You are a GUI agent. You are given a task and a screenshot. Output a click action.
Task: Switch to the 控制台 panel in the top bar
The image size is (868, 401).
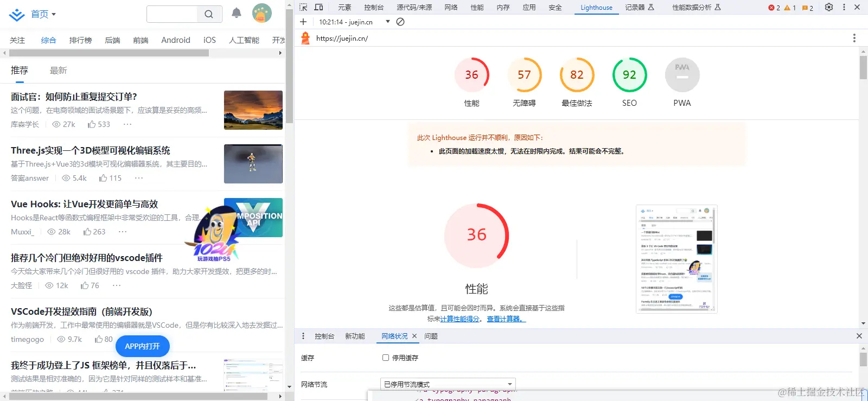pyautogui.click(x=374, y=8)
